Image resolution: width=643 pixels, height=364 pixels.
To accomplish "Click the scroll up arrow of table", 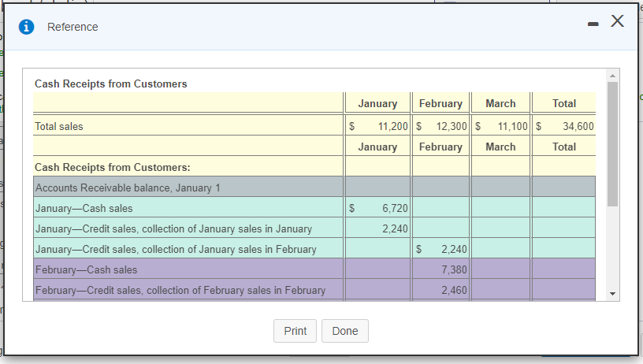I will [612, 76].
